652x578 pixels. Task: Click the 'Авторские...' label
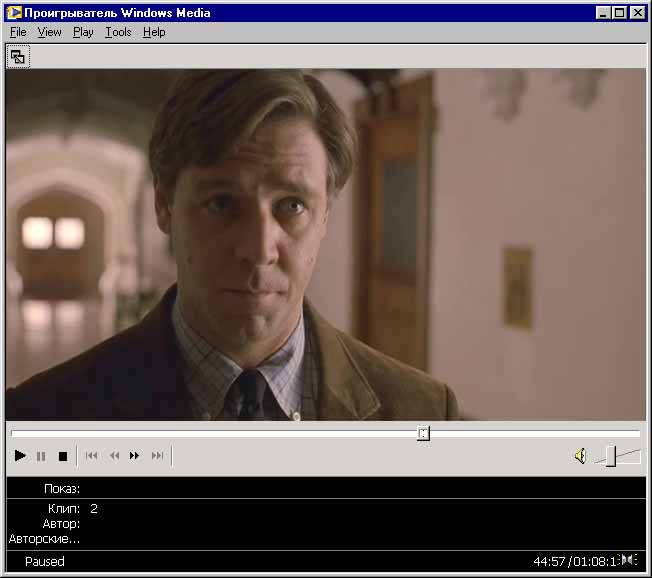(x=44, y=539)
